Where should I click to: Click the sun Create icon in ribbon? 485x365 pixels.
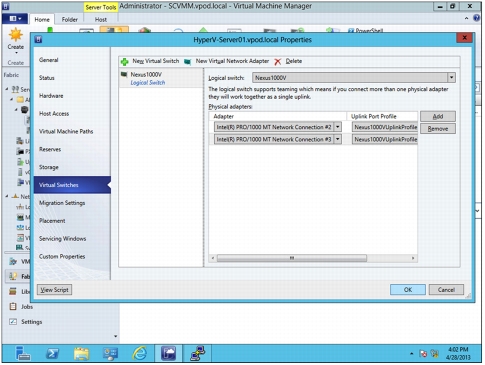(x=16, y=35)
